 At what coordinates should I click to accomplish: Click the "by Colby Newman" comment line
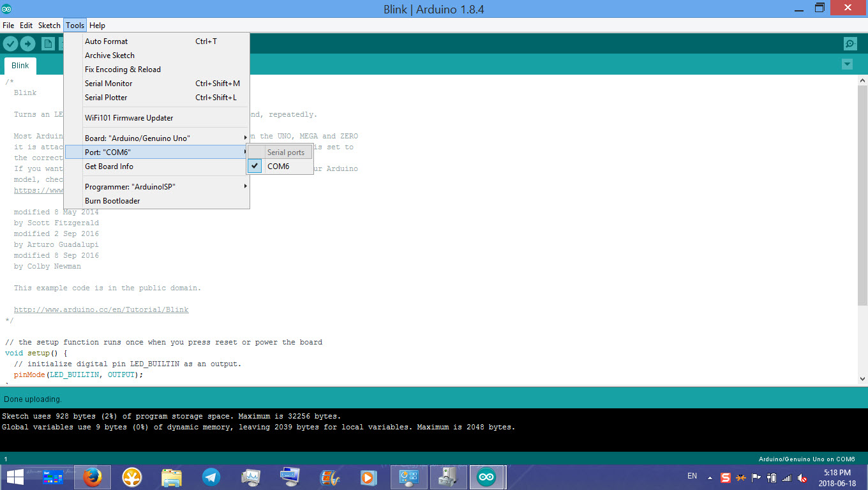tap(47, 267)
